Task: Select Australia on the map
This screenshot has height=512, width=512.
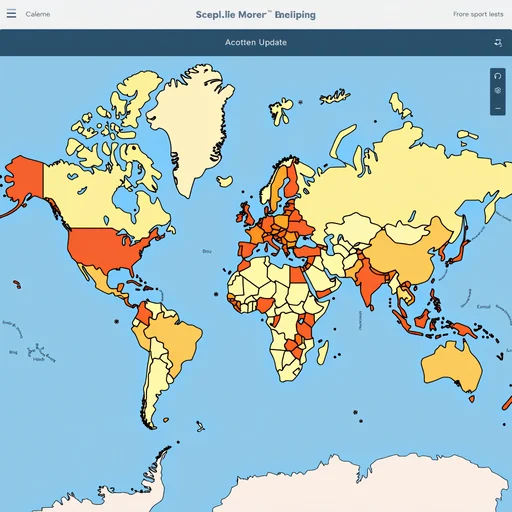Action: 452,367
